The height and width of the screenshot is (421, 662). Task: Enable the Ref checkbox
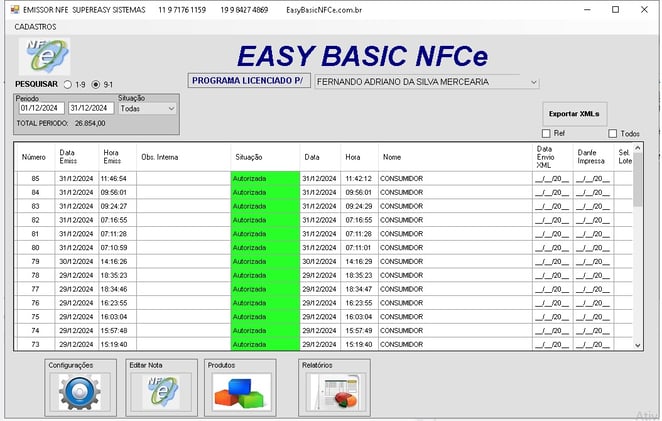click(x=546, y=133)
